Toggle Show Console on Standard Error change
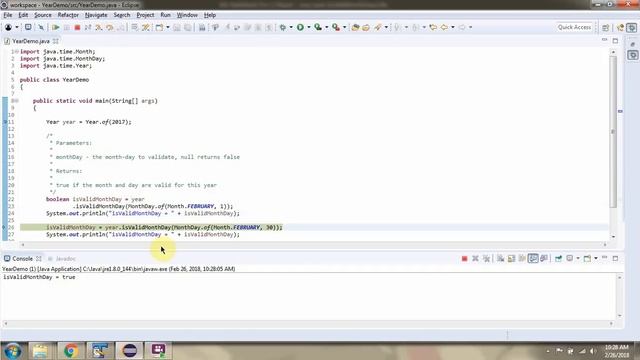 coord(544,258)
